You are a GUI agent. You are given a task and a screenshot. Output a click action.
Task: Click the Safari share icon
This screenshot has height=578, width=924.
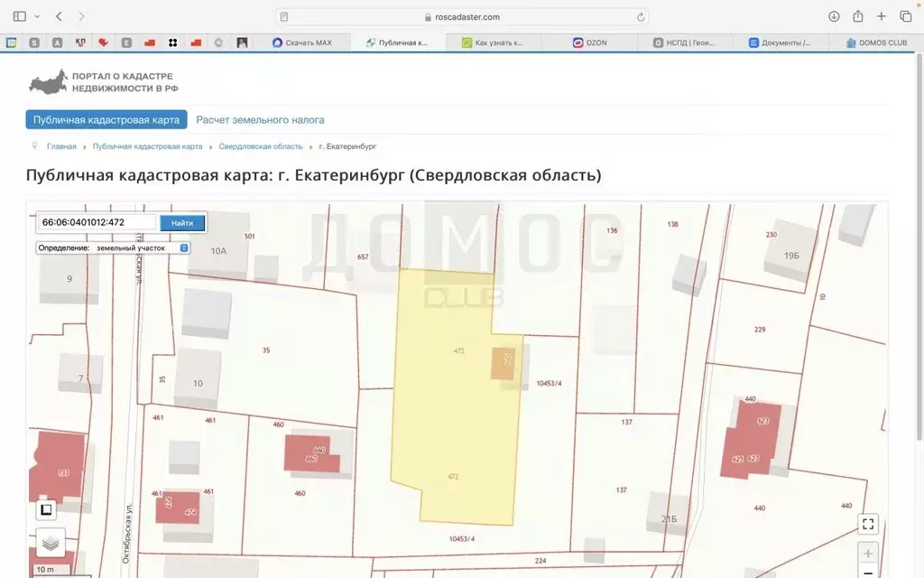coord(858,16)
